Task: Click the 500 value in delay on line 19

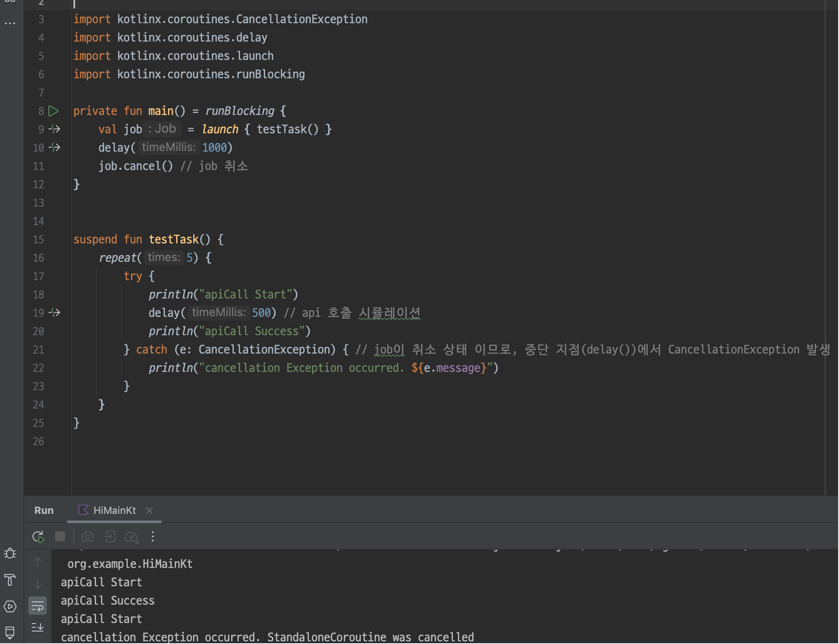Action: click(261, 313)
